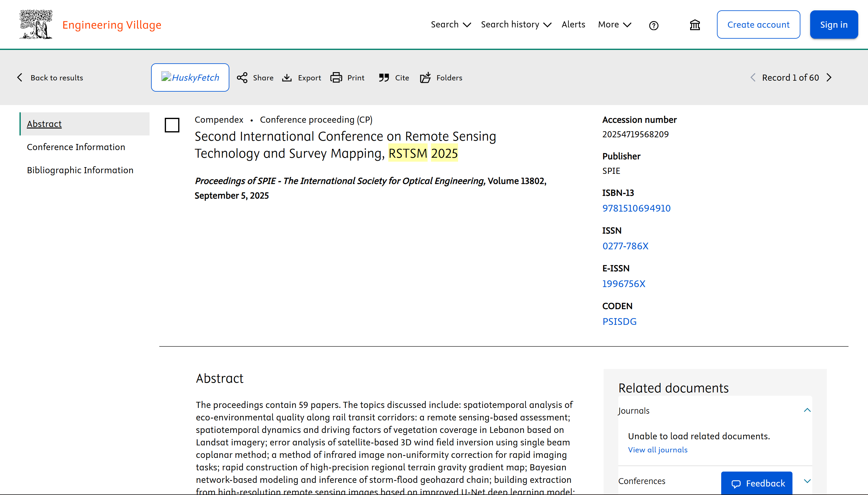The height and width of the screenshot is (495, 868).
Task: Click the institution building icon
Action: pyautogui.click(x=695, y=25)
